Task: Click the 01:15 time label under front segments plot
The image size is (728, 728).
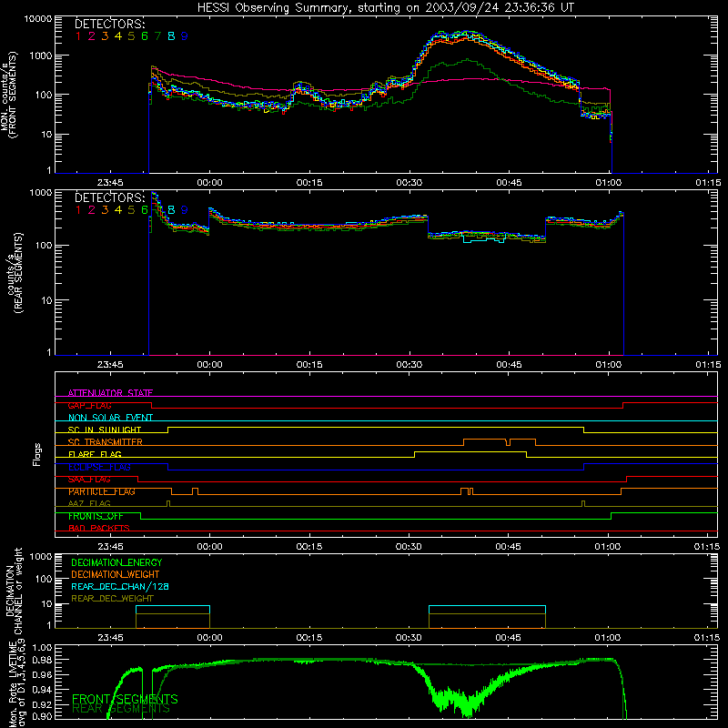Action: pyautogui.click(x=708, y=183)
